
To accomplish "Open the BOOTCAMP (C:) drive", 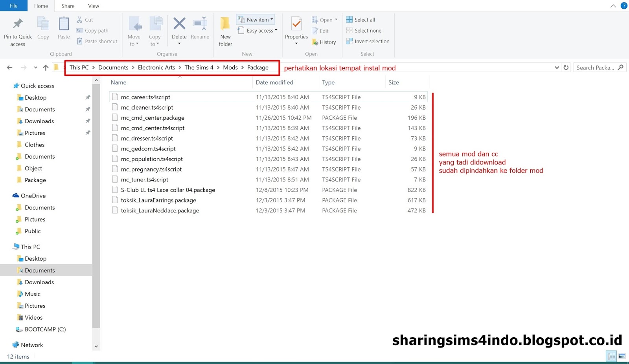I will coord(45,329).
